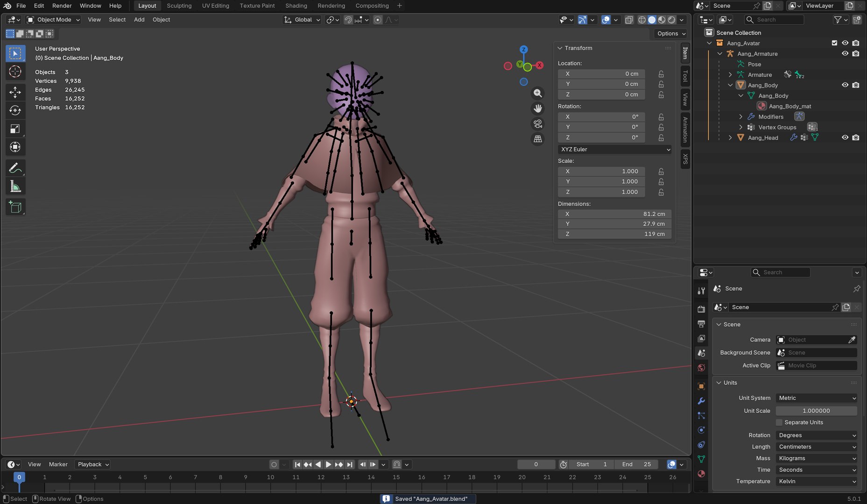The image size is (867, 504).
Task: Toggle proportional editing in header
Action: pyautogui.click(x=378, y=20)
